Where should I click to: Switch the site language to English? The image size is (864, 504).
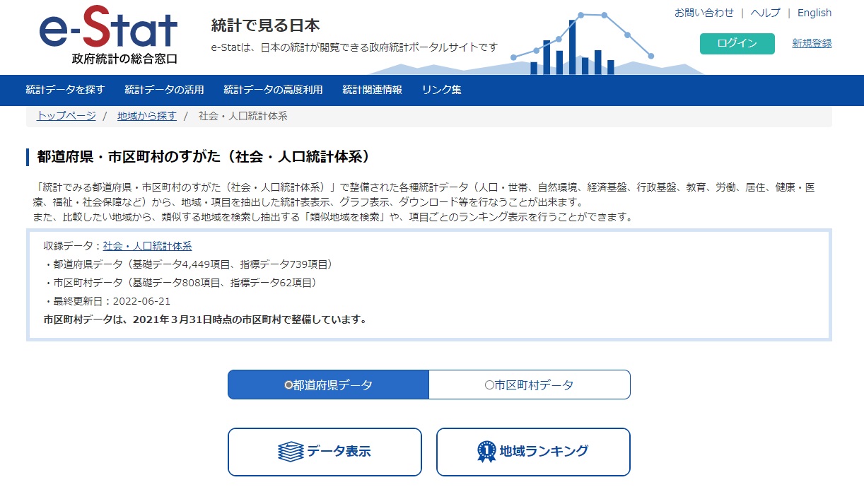[814, 13]
